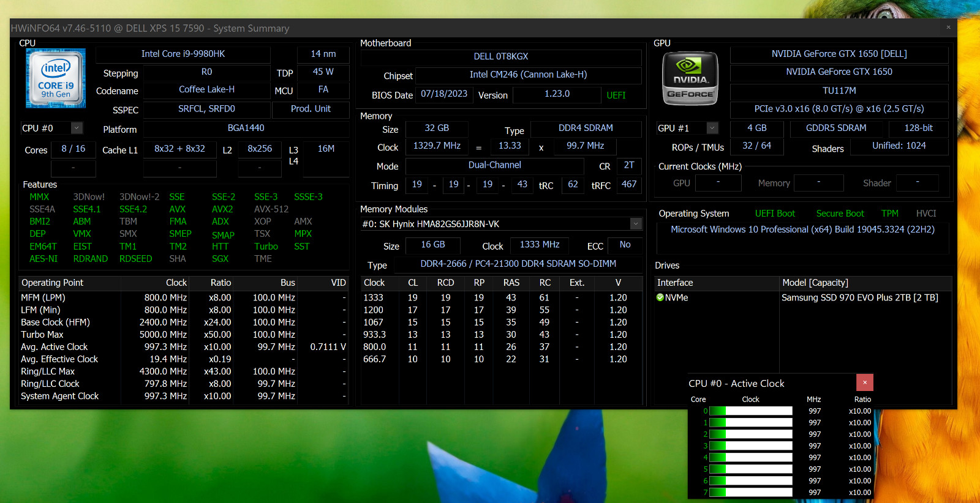
Task: Click the UEFI Boot indicator
Action: tap(775, 214)
